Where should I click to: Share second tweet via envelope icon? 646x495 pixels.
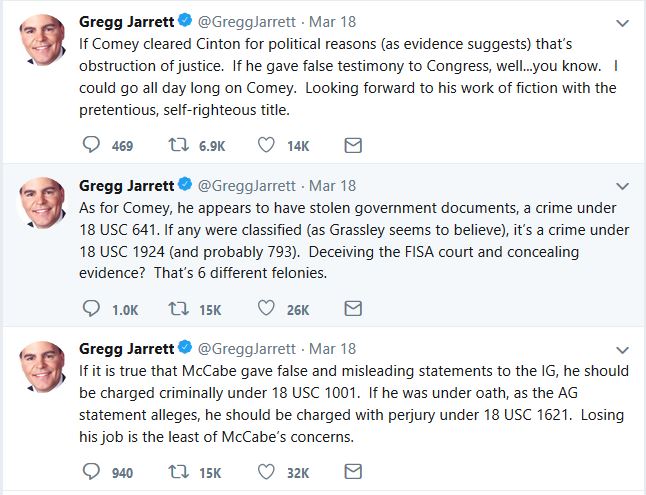coord(352,309)
